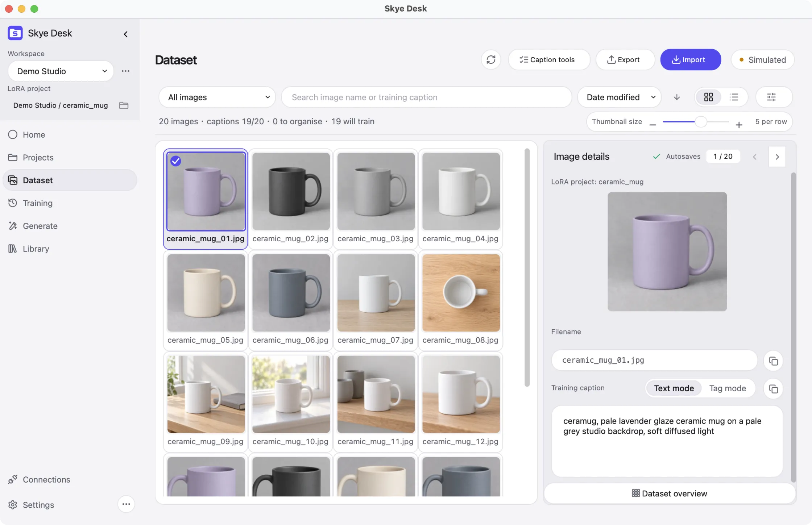
Task: Open the Date modified sort dropdown
Action: tap(619, 97)
